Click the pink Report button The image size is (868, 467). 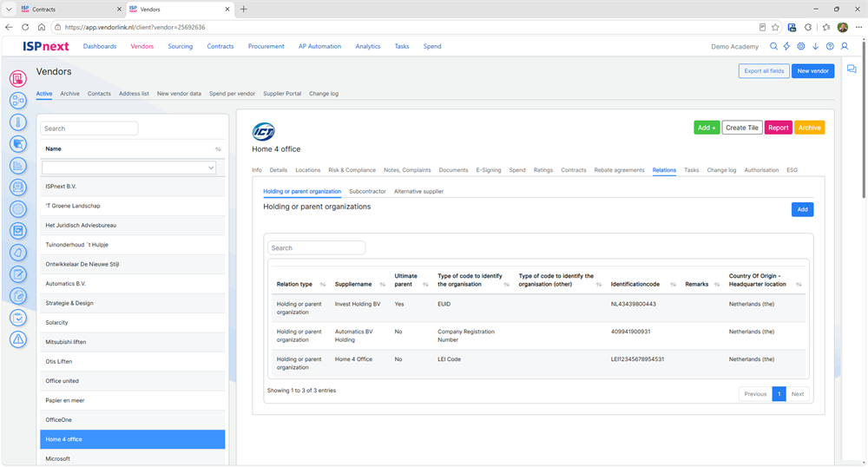point(778,128)
